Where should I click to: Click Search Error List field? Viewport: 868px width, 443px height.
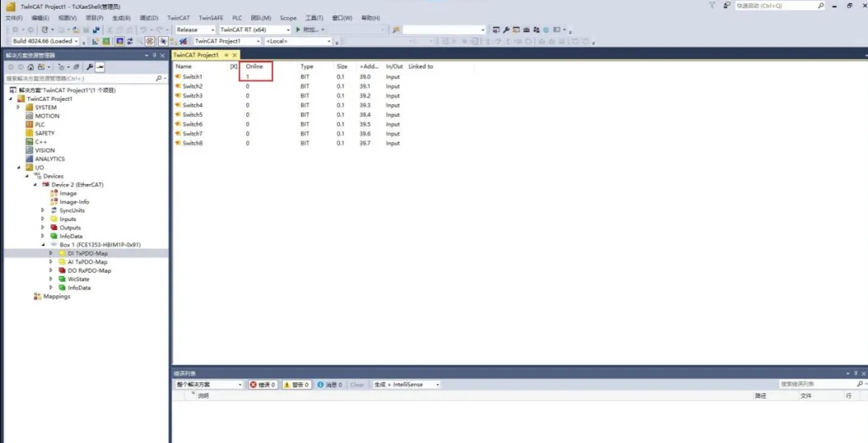[x=823, y=384]
